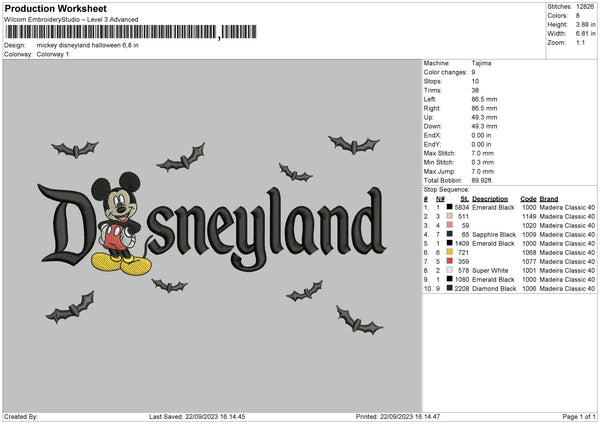Click the 1080 Emerald Black swatch
Viewport: 600px width, 424px height.
pyautogui.click(x=450, y=279)
